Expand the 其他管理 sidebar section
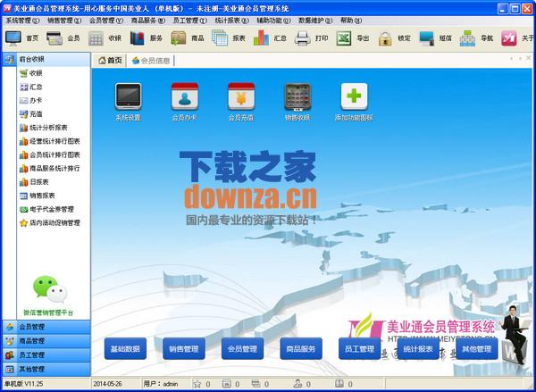 point(46,369)
